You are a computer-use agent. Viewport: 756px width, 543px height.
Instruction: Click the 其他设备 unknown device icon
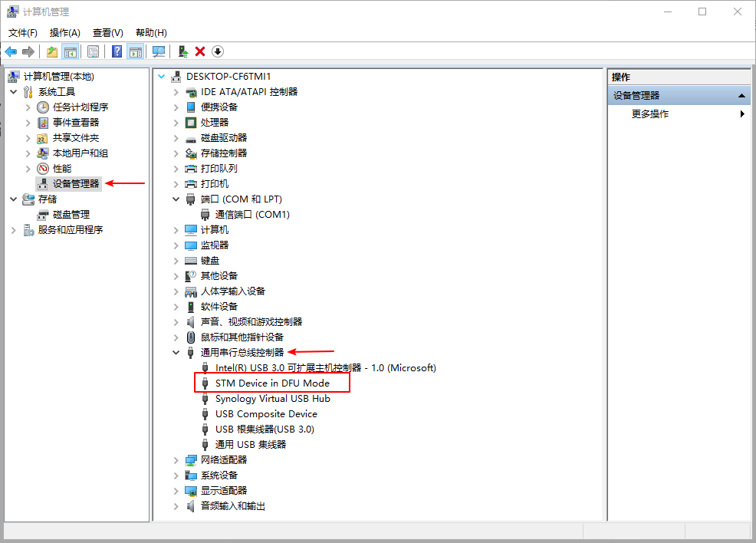[x=191, y=276]
